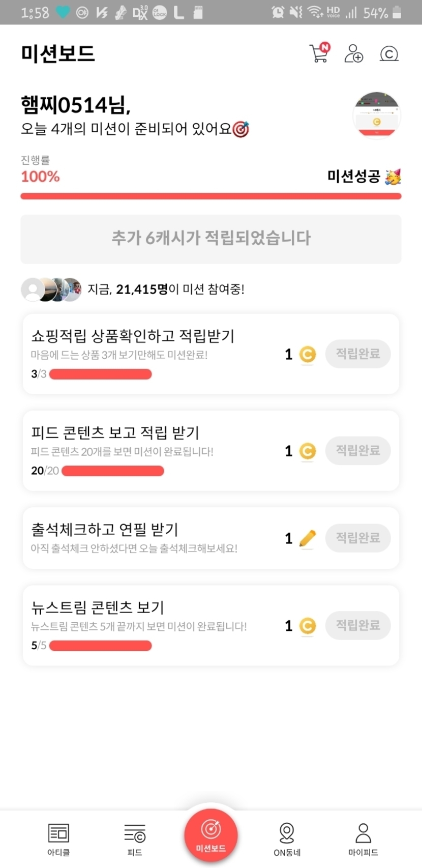Tap the participant avatars group
This screenshot has width=422, height=868.
pyautogui.click(x=51, y=290)
